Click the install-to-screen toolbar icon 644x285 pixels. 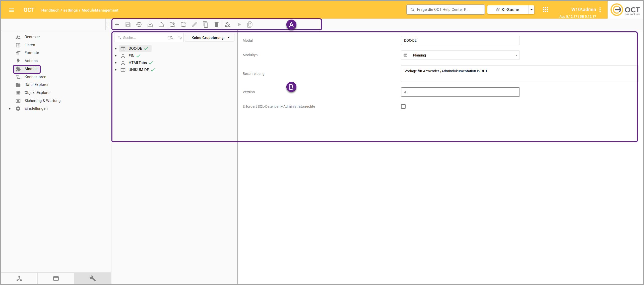click(172, 25)
